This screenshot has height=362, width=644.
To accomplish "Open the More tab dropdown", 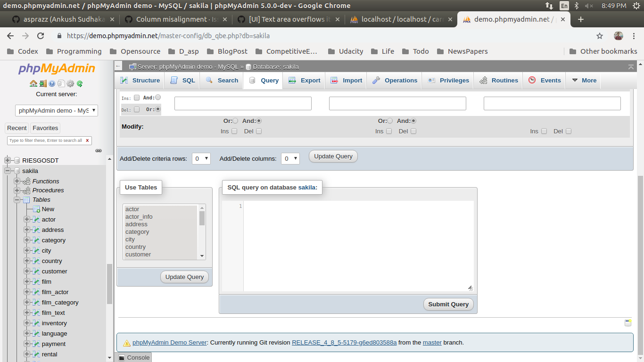I will [585, 81].
